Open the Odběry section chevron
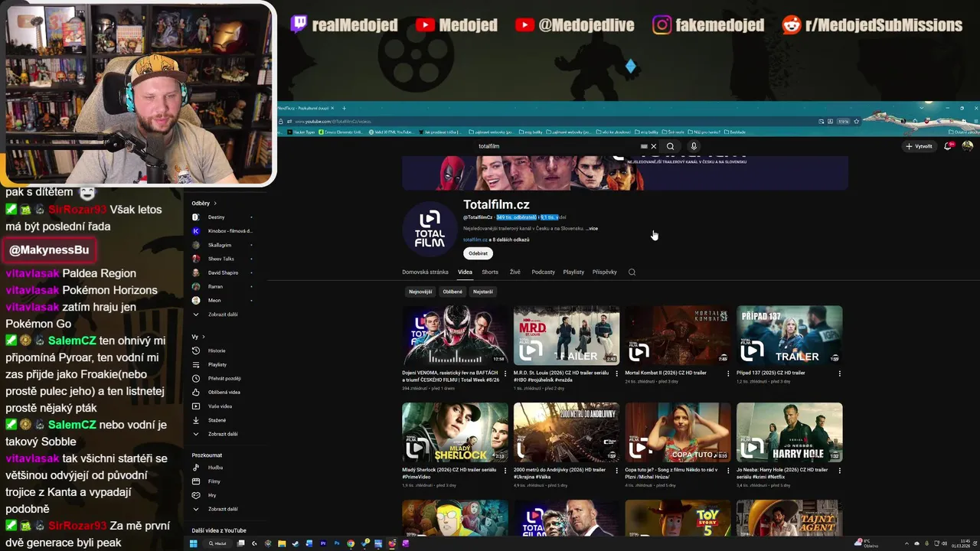 [x=215, y=204]
